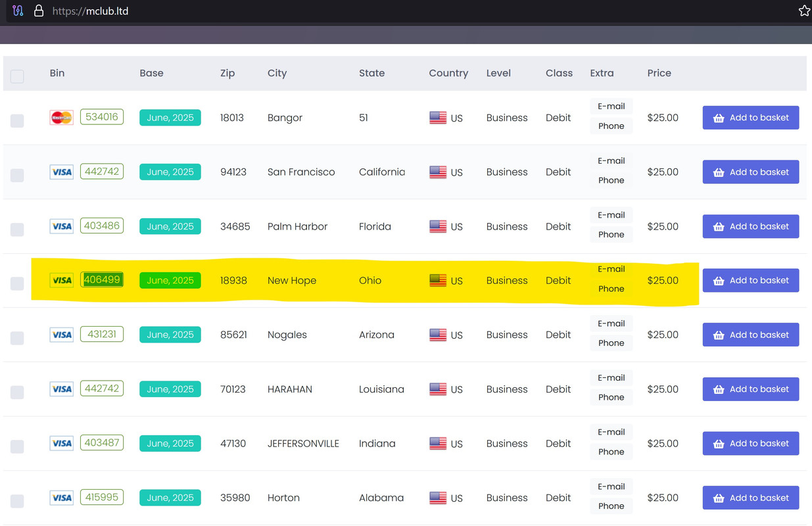Image resolution: width=812 pixels, height=526 pixels.
Task: Tick the select-all checkbox in the table header
Action: click(x=17, y=76)
